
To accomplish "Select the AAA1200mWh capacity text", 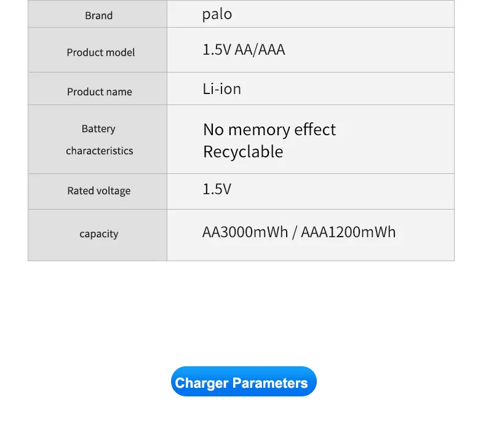I will [348, 232].
